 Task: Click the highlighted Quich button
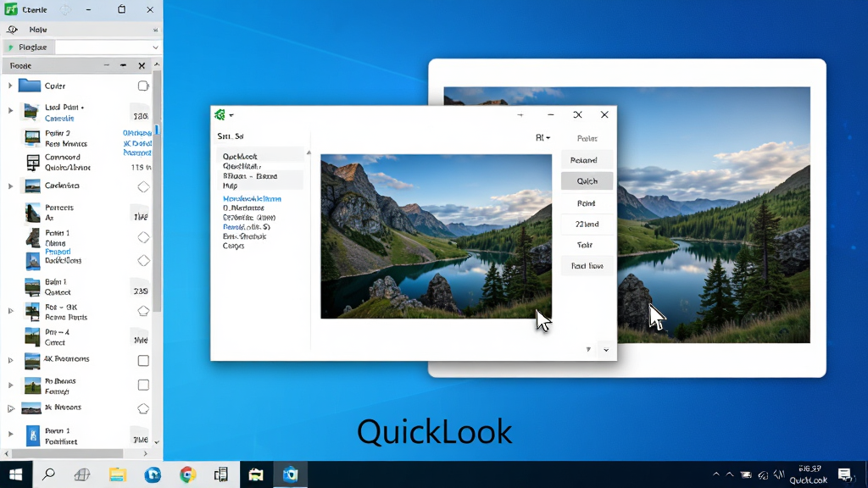[x=587, y=181]
